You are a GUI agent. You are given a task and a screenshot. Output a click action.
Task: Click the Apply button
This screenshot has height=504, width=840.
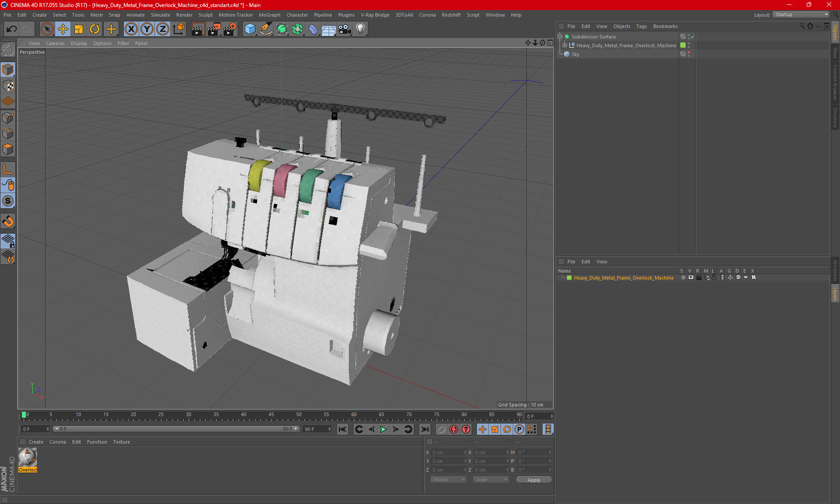point(534,479)
